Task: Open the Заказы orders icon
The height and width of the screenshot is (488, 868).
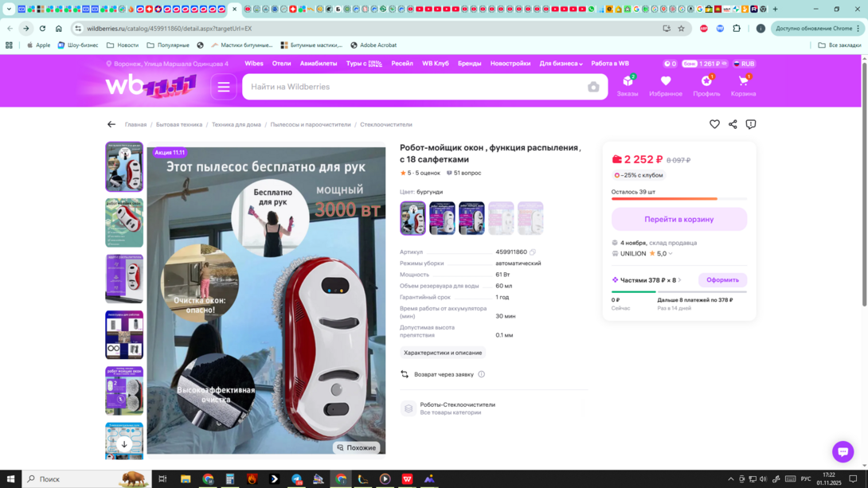Action: point(628,85)
